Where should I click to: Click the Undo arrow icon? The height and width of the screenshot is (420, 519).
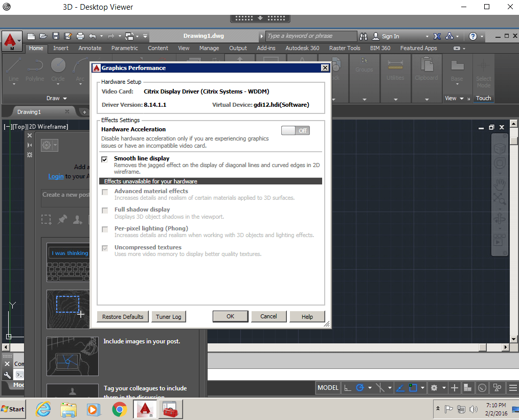93,36
